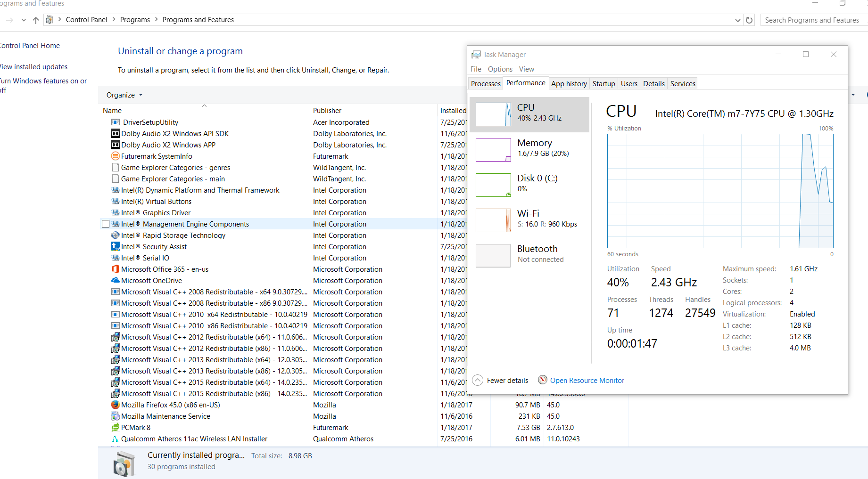This screenshot has width=868, height=479.
Task: Click the Mozilla Maintenance Service icon
Action: click(116, 416)
